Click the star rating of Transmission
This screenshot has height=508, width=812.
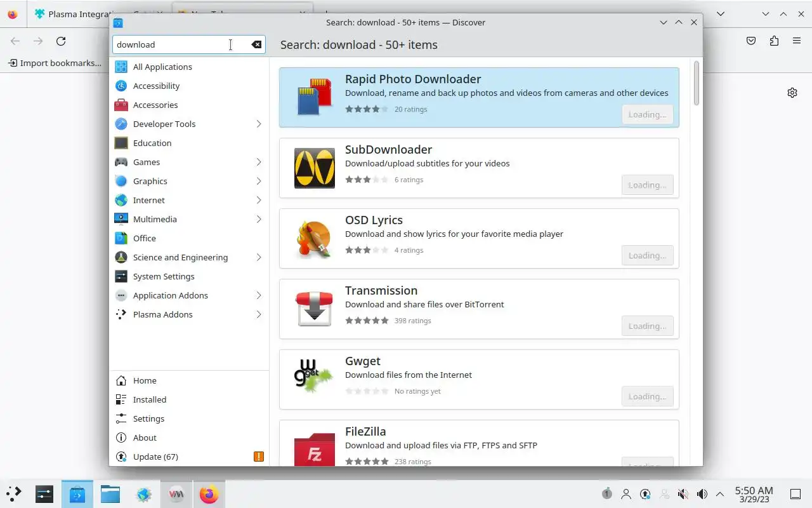[367, 321]
